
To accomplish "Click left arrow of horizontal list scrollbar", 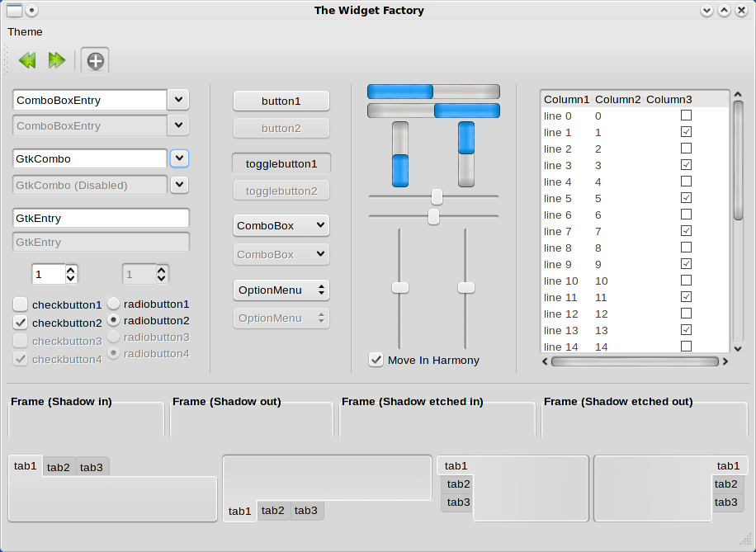I will pyautogui.click(x=545, y=361).
